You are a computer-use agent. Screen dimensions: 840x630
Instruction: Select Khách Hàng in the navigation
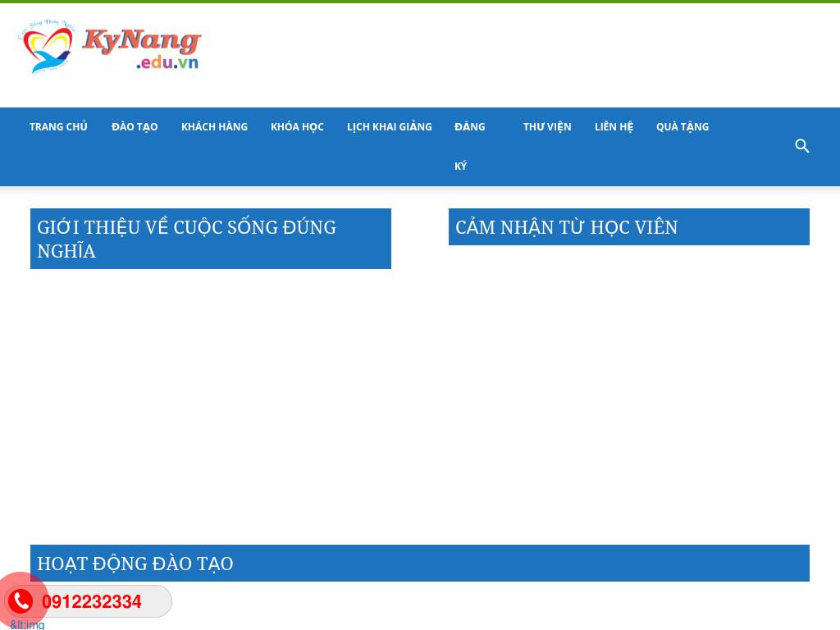click(214, 127)
